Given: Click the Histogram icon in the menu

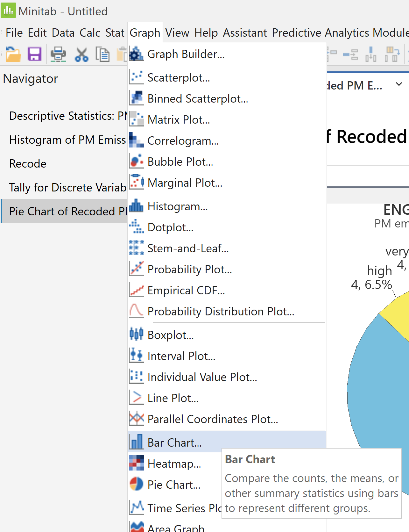Looking at the screenshot, I should click(x=137, y=206).
